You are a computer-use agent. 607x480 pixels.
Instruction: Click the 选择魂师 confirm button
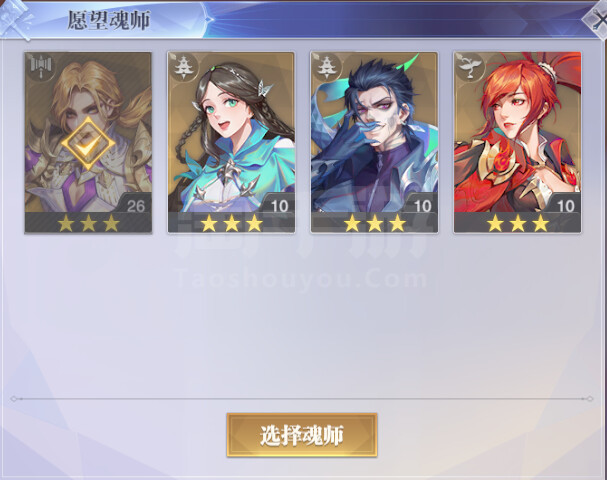click(x=302, y=435)
